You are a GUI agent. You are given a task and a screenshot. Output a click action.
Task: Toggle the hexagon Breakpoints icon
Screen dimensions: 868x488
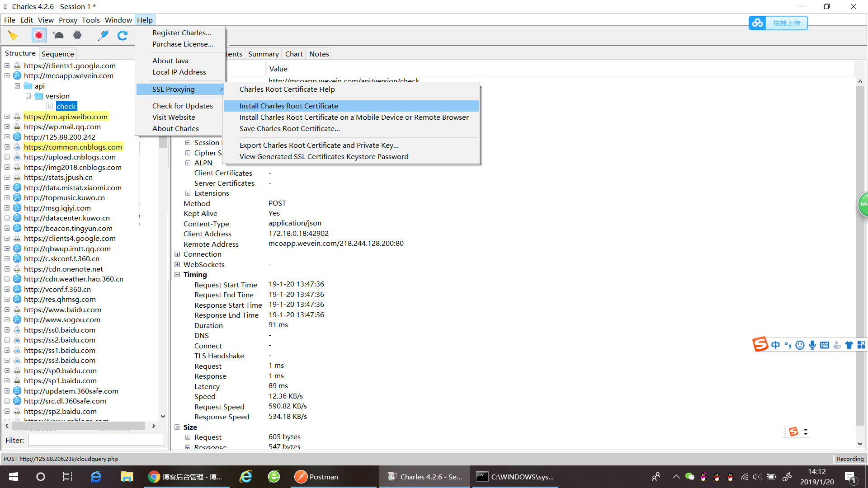click(77, 35)
